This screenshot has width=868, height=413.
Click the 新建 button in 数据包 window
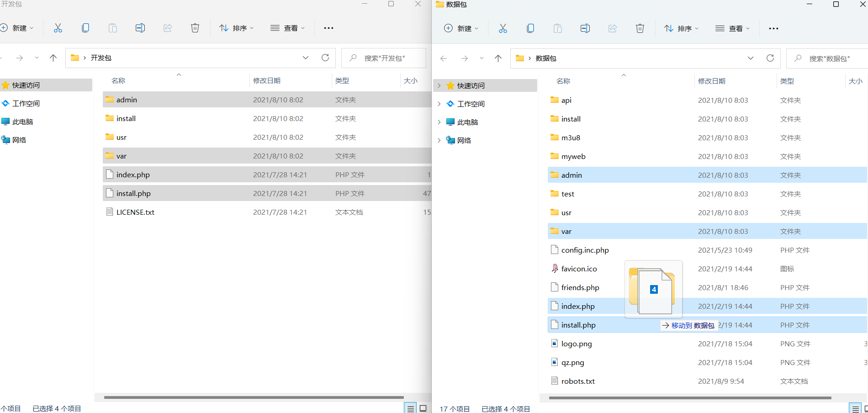pos(461,28)
